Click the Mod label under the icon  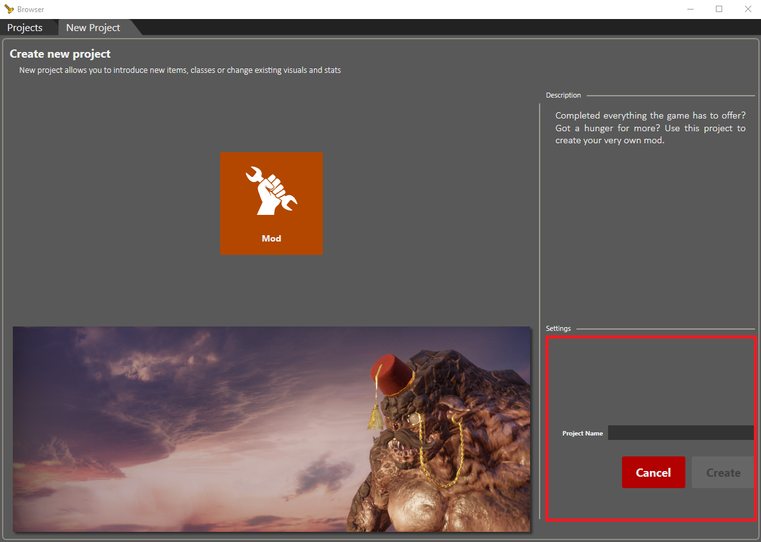pos(271,239)
